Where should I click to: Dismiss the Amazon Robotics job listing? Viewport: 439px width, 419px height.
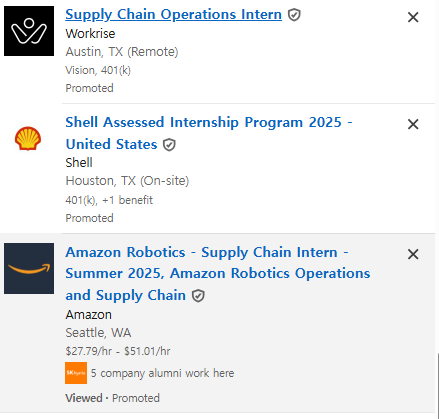pos(413,254)
